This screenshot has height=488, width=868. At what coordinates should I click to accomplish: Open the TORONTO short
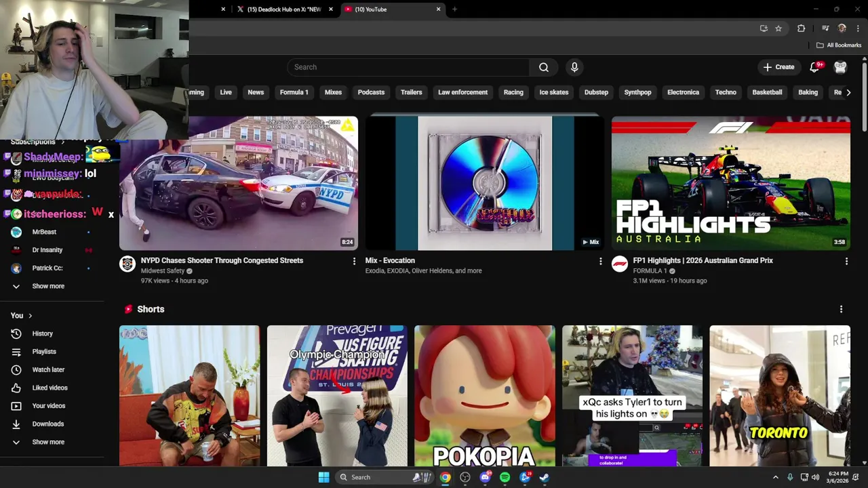tap(779, 396)
